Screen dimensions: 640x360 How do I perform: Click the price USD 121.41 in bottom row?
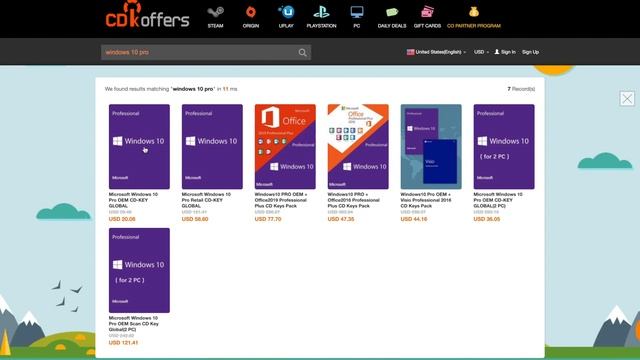123,343
